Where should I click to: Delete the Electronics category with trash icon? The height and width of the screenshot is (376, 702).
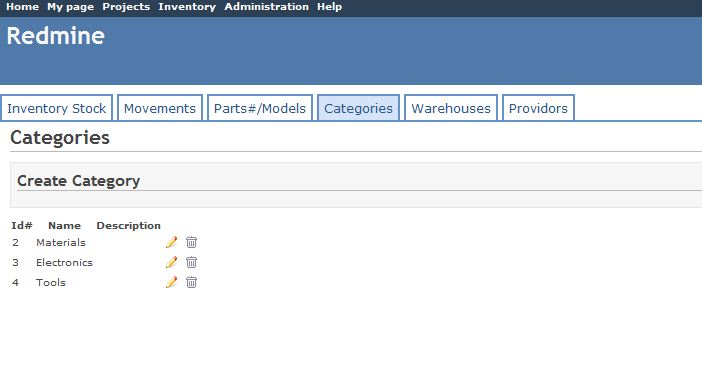point(191,262)
